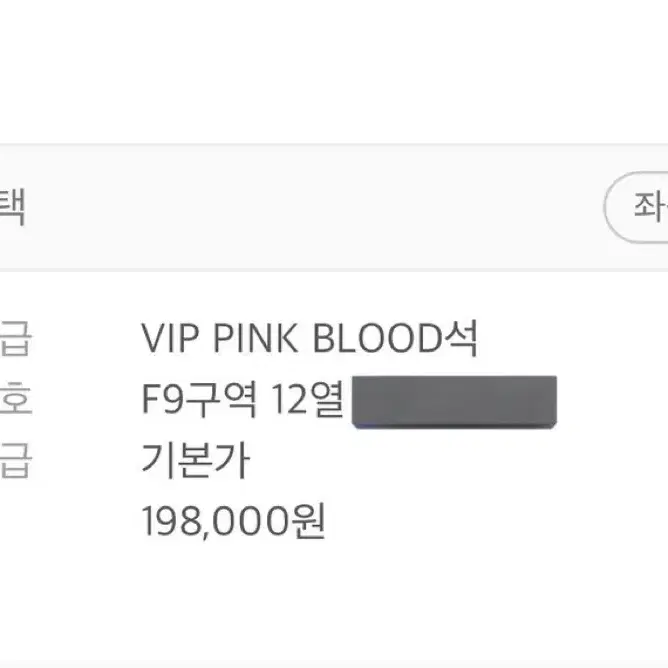
Task: Click the F9 zone code
Action: point(162,399)
